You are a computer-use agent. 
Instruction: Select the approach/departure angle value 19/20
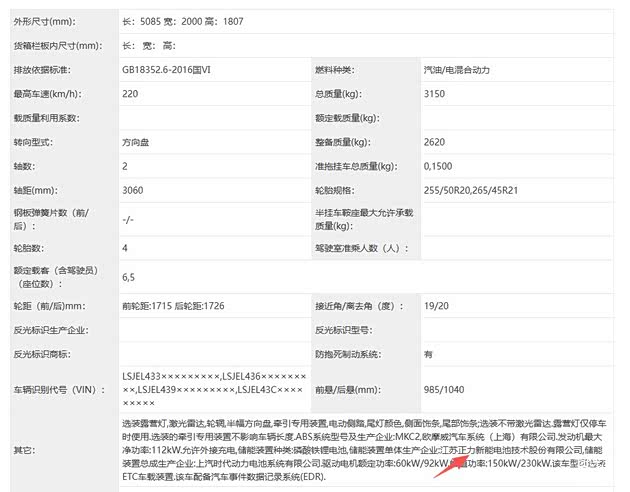(x=435, y=305)
